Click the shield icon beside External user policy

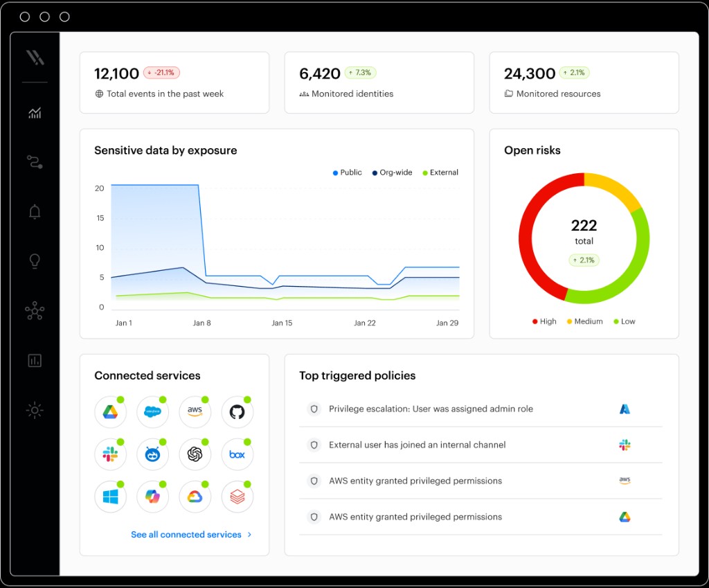coord(314,445)
